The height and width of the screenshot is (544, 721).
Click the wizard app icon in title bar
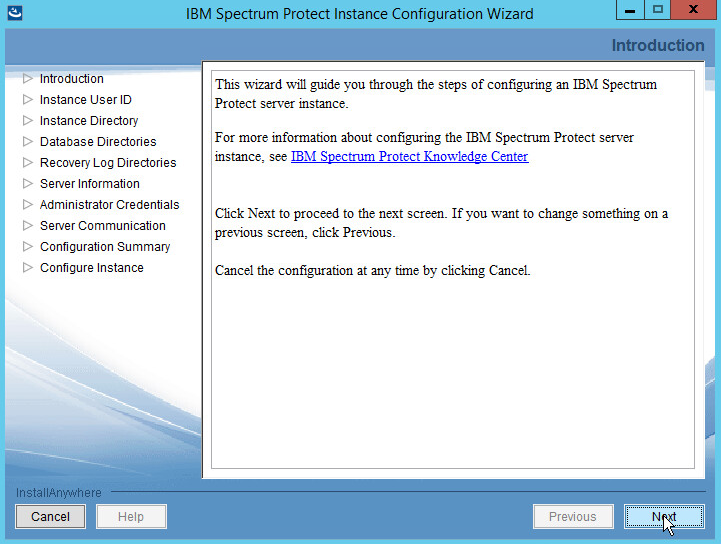[x=11, y=13]
